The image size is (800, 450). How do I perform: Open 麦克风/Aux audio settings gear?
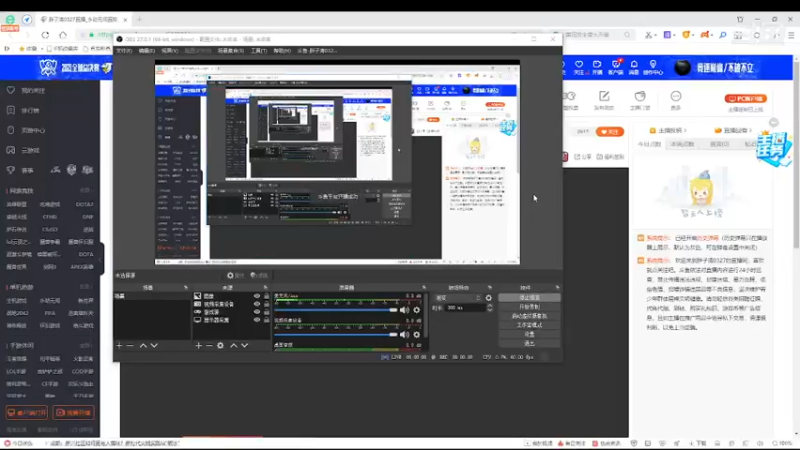click(417, 310)
